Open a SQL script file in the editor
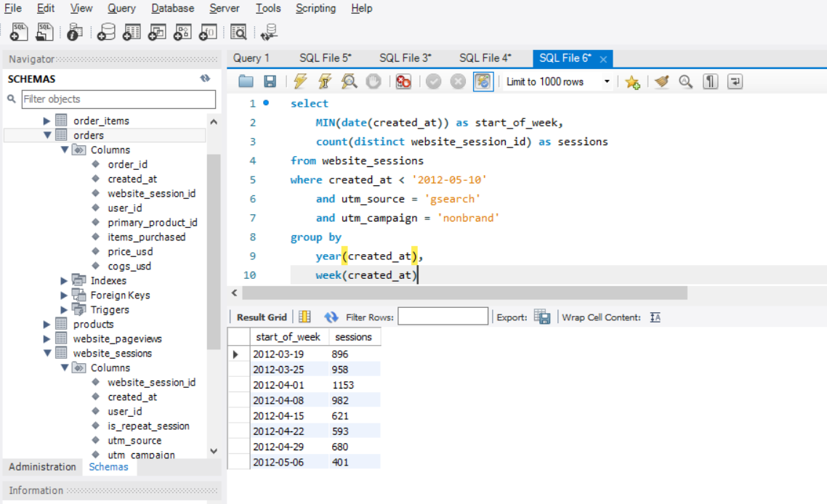This screenshot has width=827, height=504. [x=246, y=82]
